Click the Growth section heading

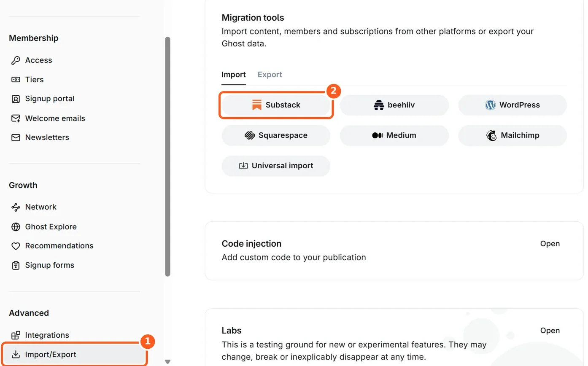(23, 185)
